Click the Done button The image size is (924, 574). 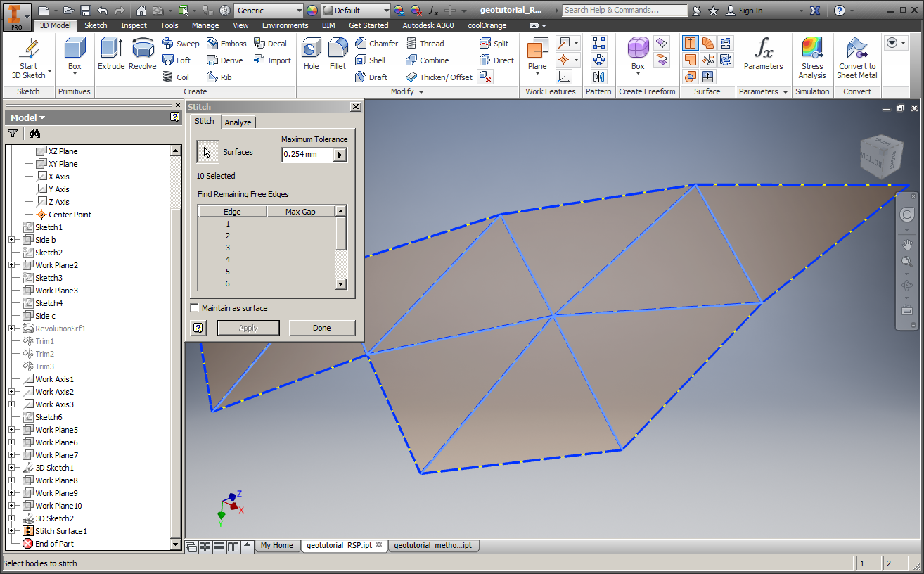tap(322, 328)
